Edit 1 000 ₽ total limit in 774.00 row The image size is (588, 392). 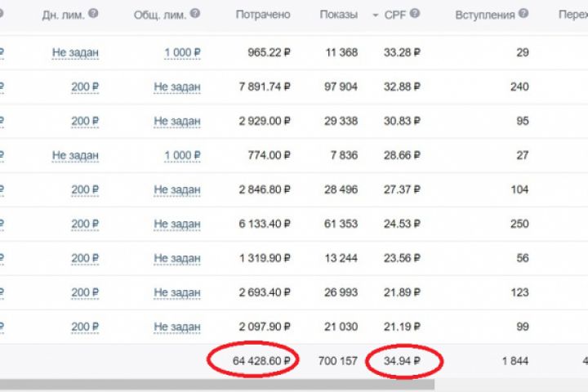(x=182, y=156)
